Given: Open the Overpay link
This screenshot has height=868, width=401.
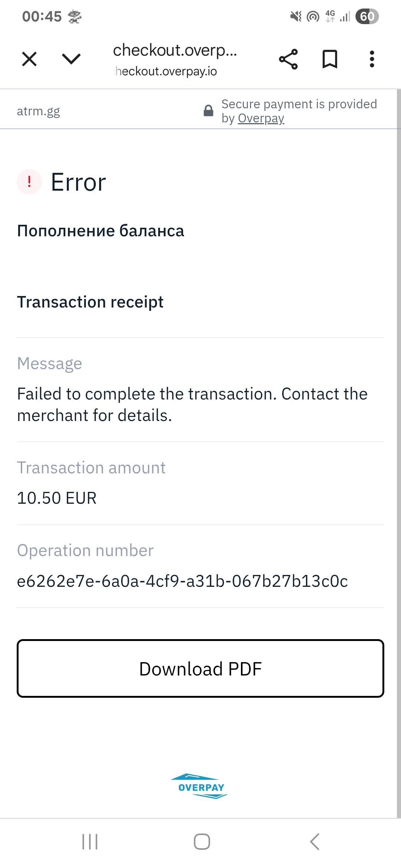Looking at the screenshot, I should pyautogui.click(x=261, y=118).
